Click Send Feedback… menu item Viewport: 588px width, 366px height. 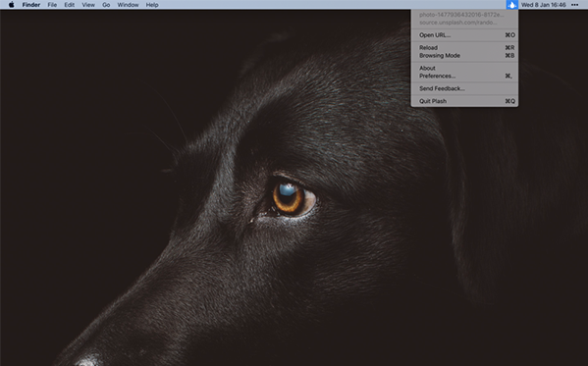pyautogui.click(x=464, y=88)
